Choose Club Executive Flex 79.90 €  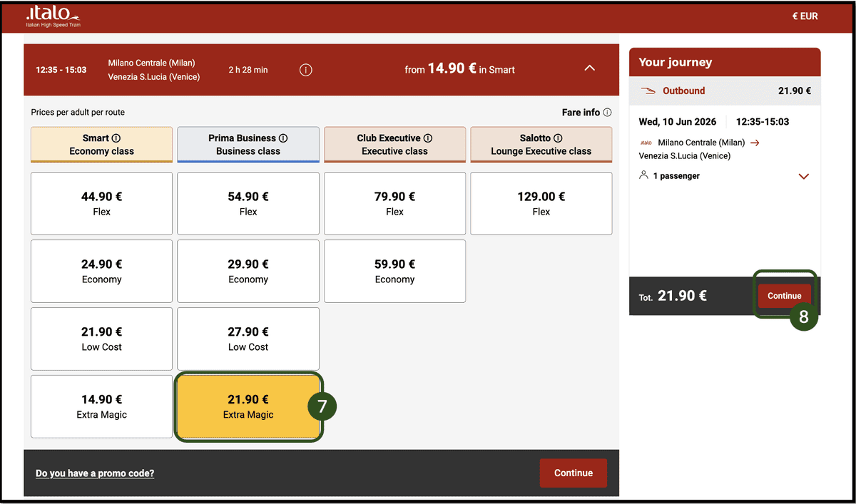[394, 203]
